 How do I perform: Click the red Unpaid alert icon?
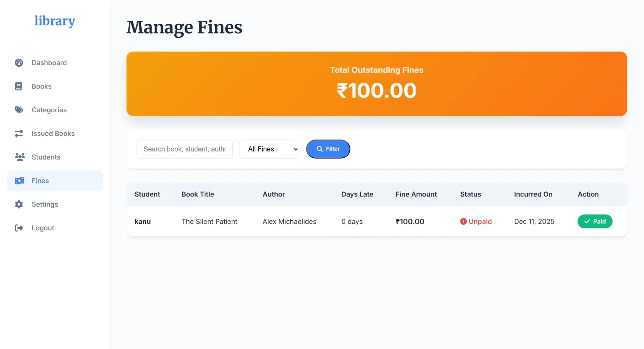pos(463,221)
